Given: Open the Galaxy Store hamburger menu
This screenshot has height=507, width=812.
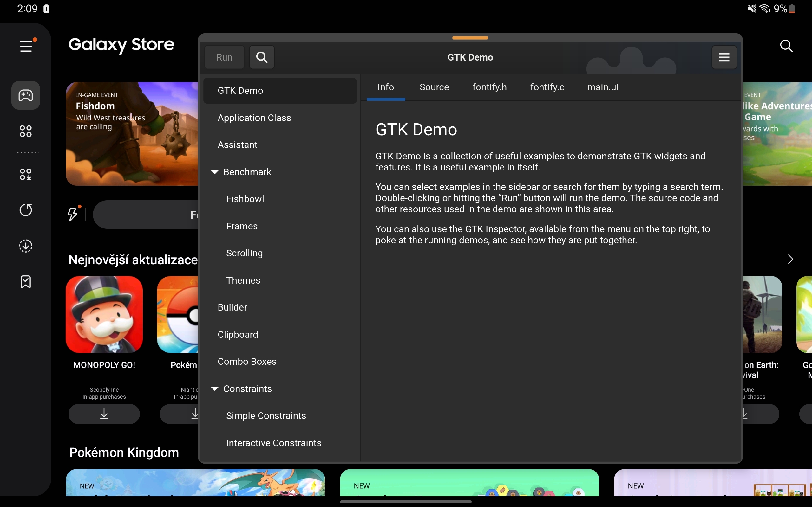Looking at the screenshot, I should tap(26, 46).
